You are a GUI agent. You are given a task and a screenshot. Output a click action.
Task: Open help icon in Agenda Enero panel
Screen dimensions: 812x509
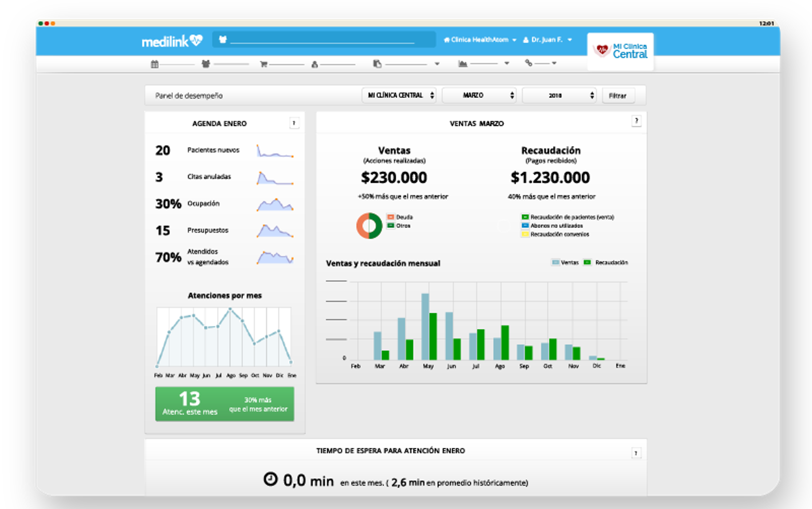(x=294, y=123)
